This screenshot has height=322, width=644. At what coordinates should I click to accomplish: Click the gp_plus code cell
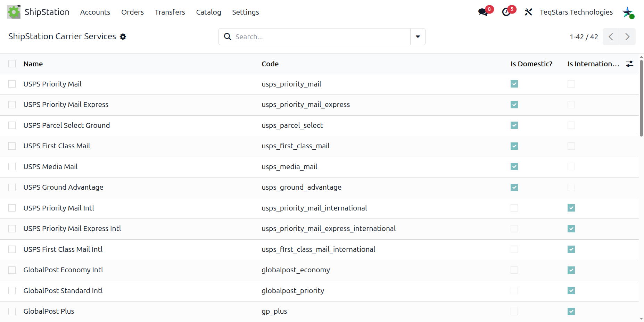(274, 311)
